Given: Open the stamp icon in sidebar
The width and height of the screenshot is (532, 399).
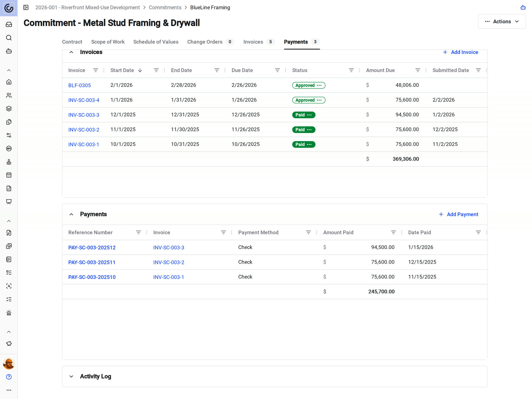Looking at the screenshot, I should click(9, 162).
